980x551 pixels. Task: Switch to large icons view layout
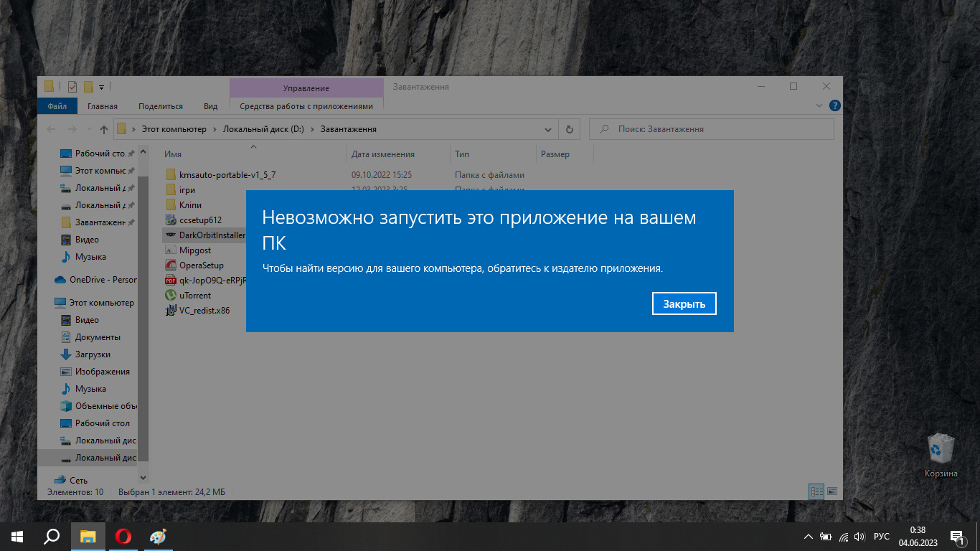pos(832,491)
